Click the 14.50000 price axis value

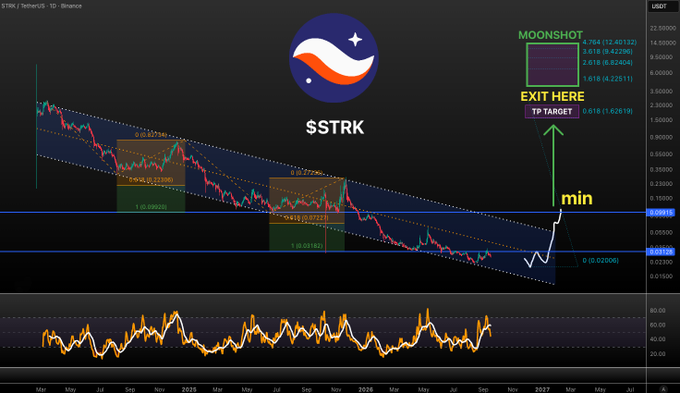pyautogui.click(x=663, y=43)
